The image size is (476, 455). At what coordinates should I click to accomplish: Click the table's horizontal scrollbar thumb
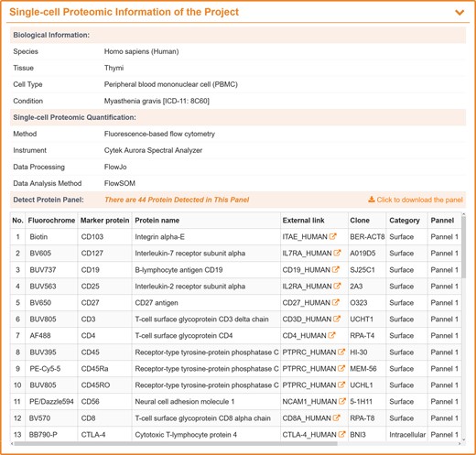coord(176,443)
